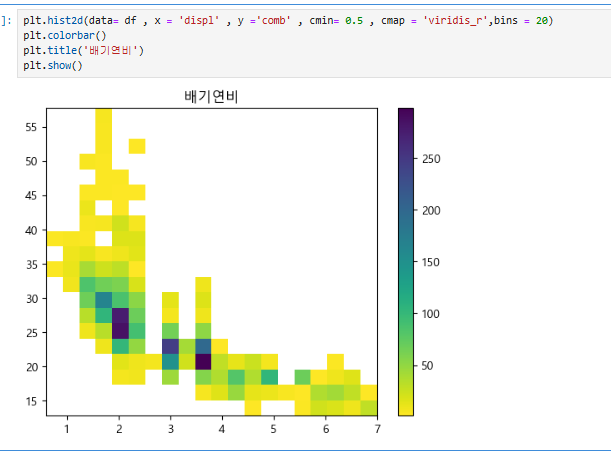Click the y-axis tick label 20
The width and height of the screenshot is (611, 457).
[31, 367]
